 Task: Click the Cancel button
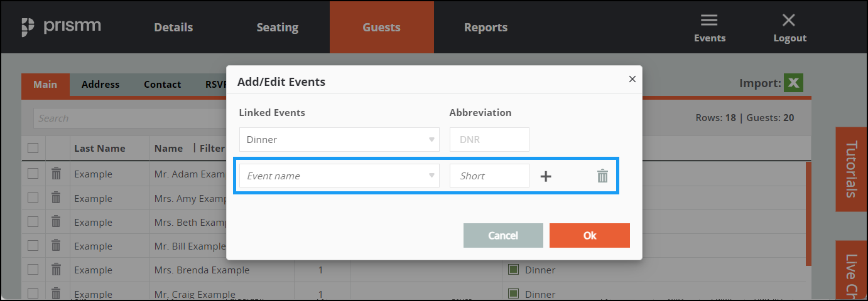(x=503, y=235)
